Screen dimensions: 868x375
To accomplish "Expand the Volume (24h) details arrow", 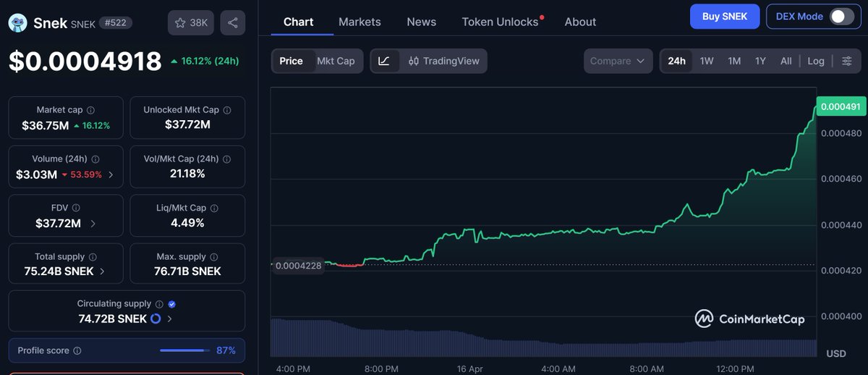I will tap(111, 174).
